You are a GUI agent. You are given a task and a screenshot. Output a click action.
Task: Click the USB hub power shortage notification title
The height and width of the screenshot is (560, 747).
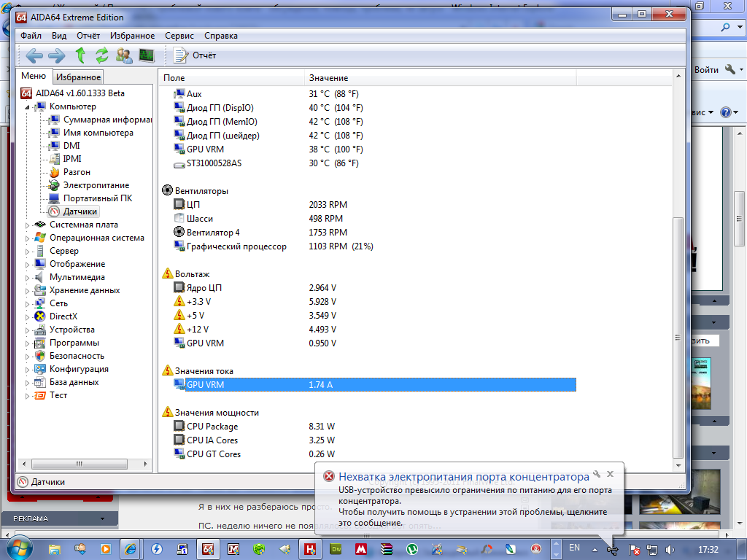click(x=463, y=477)
